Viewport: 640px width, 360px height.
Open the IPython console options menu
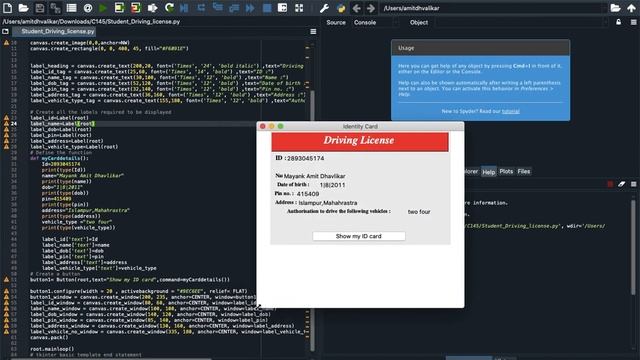point(633,184)
